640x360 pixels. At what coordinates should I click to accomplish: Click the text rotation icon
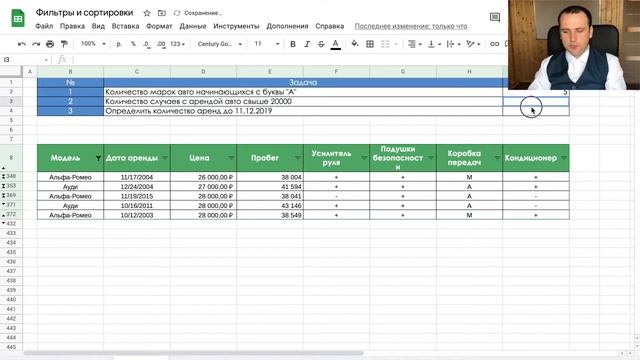click(470, 44)
